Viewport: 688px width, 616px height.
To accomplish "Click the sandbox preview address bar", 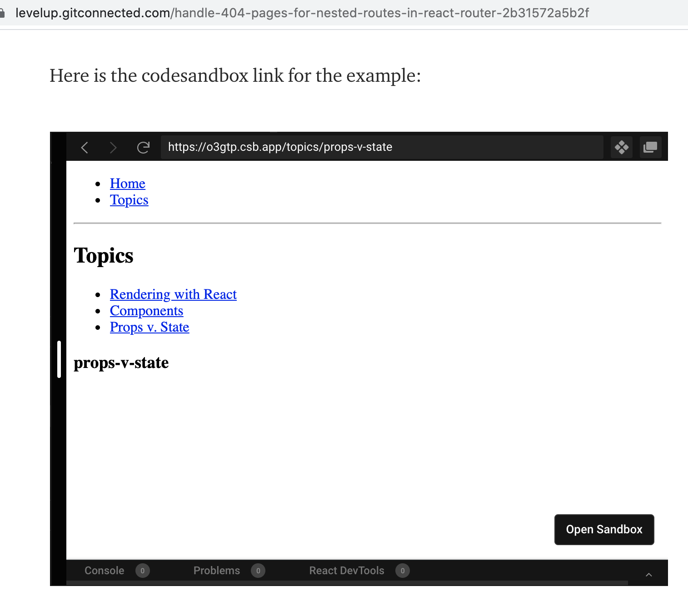I will click(x=383, y=147).
